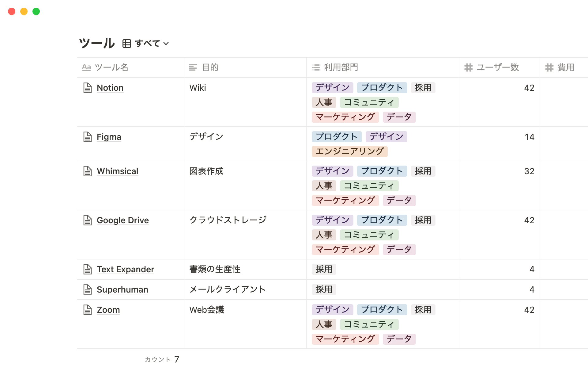Click the 目的 column header

(x=210, y=67)
